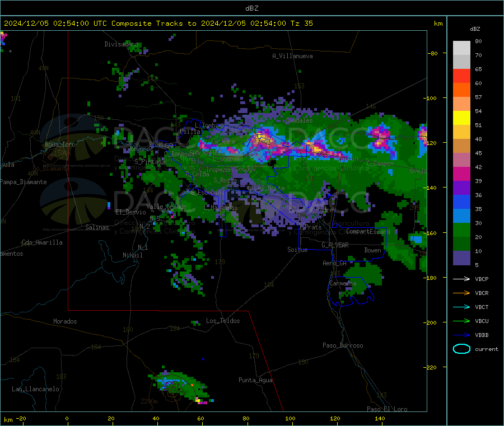The height and width of the screenshot is (426, 504).
Task: Click the 'Tz 35' text in header
Action: tap(301, 24)
